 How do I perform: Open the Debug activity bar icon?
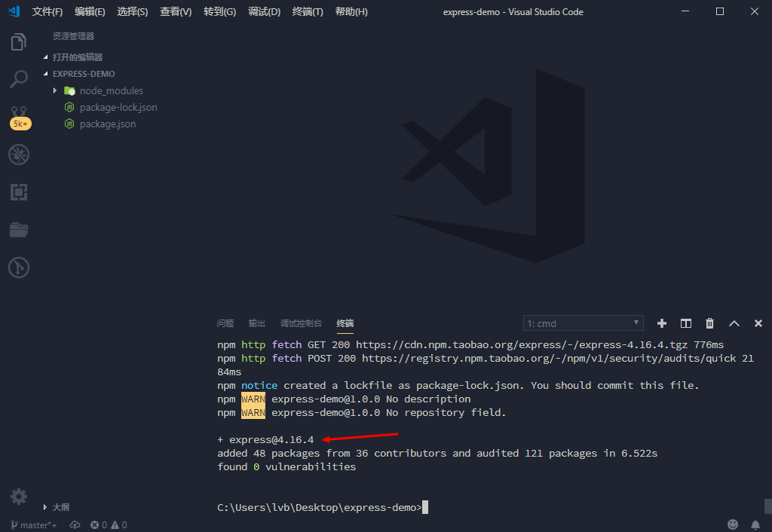click(x=19, y=154)
